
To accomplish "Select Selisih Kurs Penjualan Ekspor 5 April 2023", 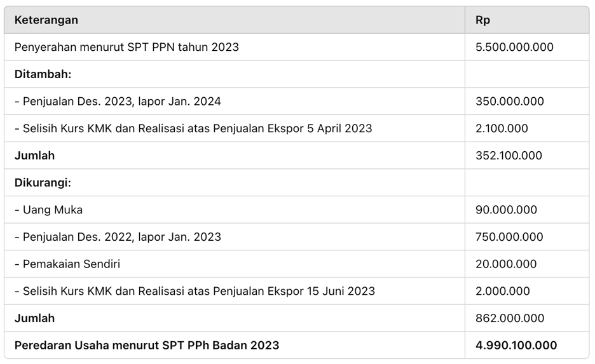I will click(x=193, y=128).
